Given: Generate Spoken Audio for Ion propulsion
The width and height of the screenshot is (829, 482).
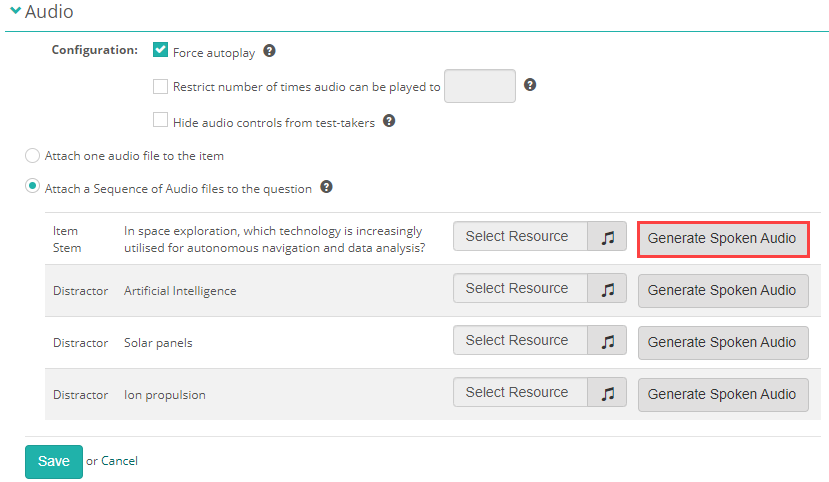Looking at the screenshot, I should (722, 394).
